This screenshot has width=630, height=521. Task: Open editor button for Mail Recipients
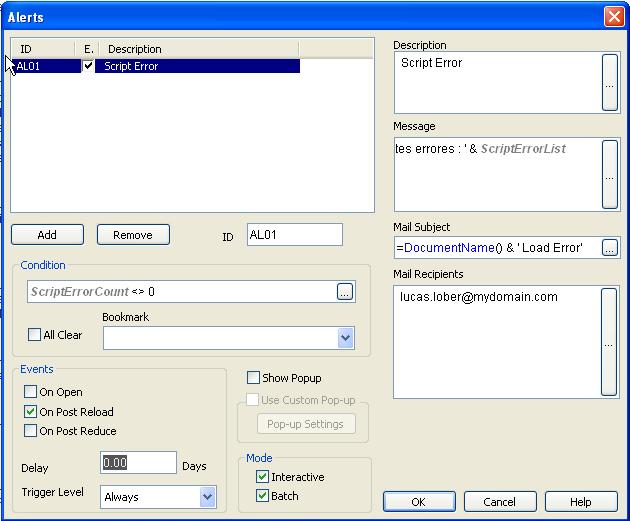[x=609, y=342]
